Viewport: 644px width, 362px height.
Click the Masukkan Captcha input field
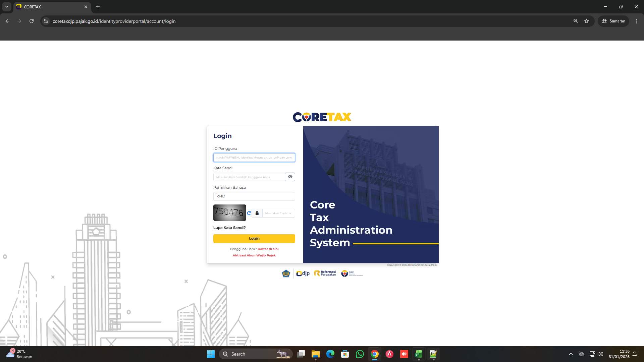278,213
